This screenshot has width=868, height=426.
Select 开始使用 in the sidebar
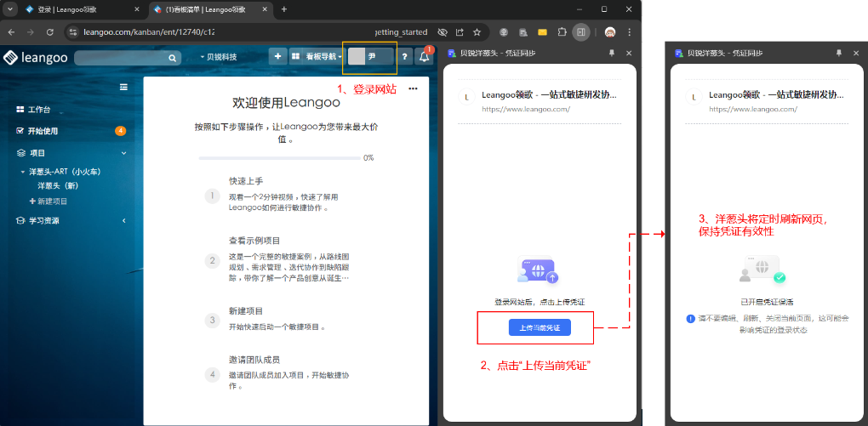pos(37,131)
